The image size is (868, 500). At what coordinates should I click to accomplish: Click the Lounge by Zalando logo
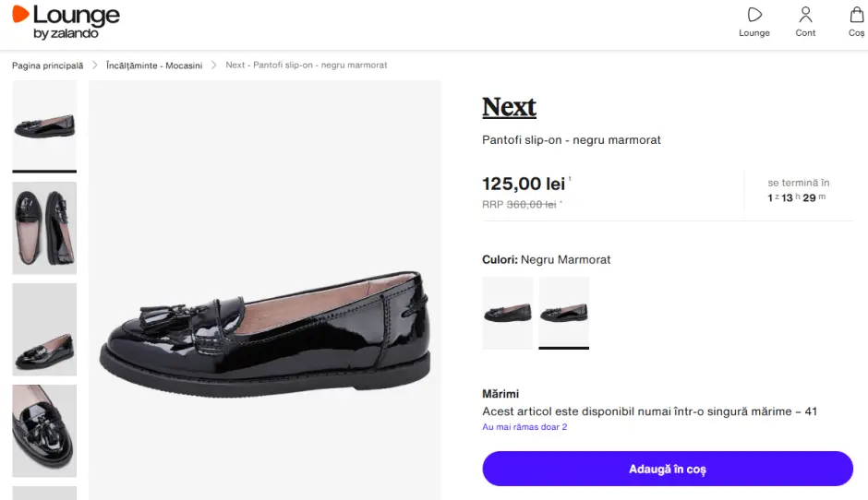coord(65,21)
